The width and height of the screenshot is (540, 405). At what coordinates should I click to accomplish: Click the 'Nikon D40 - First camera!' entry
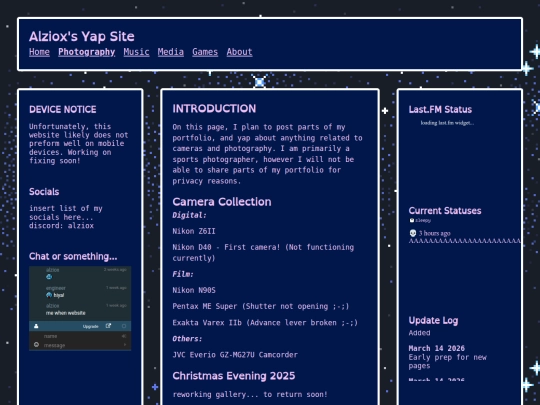pos(263,252)
